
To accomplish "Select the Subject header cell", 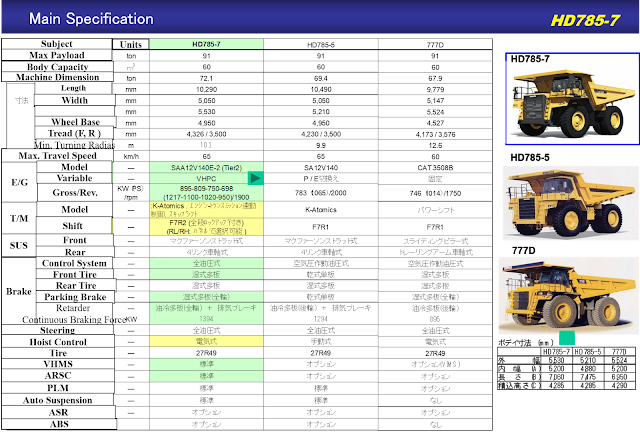I will click(x=57, y=44).
